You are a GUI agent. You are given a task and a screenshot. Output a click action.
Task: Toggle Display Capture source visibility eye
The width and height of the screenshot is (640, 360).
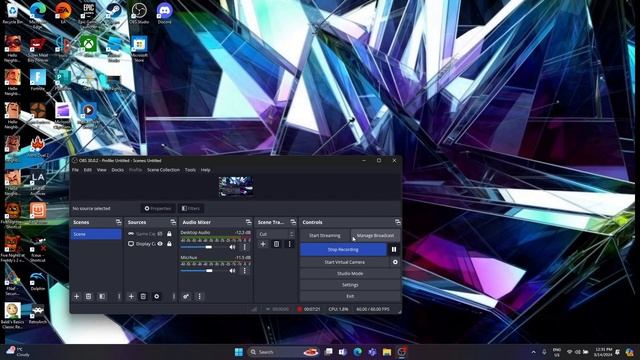(x=160, y=244)
